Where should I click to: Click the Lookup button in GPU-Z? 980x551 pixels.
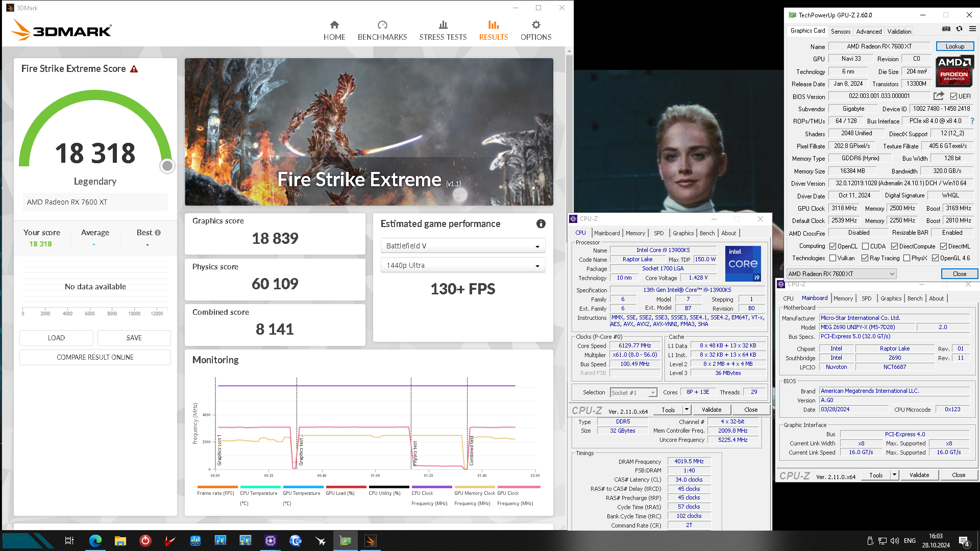pyautogui.click(x=954, y=46)
